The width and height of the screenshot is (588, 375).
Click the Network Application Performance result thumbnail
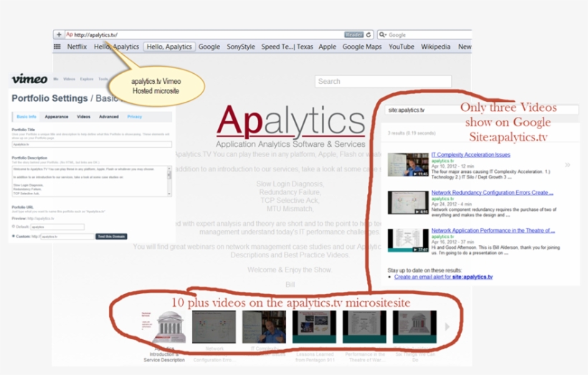coord(408,240)
